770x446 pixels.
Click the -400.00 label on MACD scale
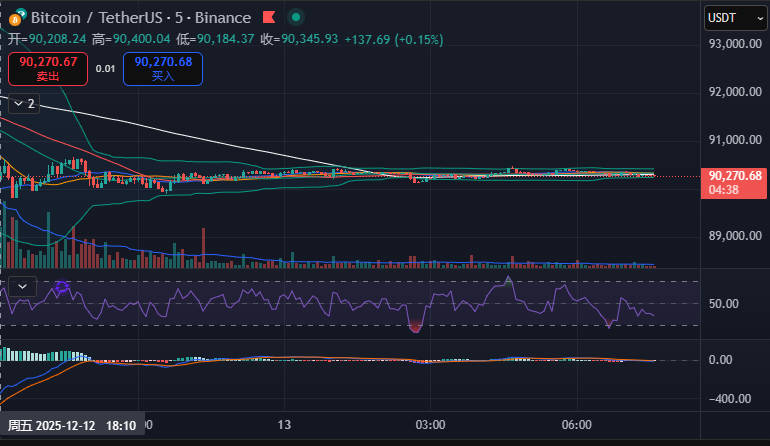[727, 398]
